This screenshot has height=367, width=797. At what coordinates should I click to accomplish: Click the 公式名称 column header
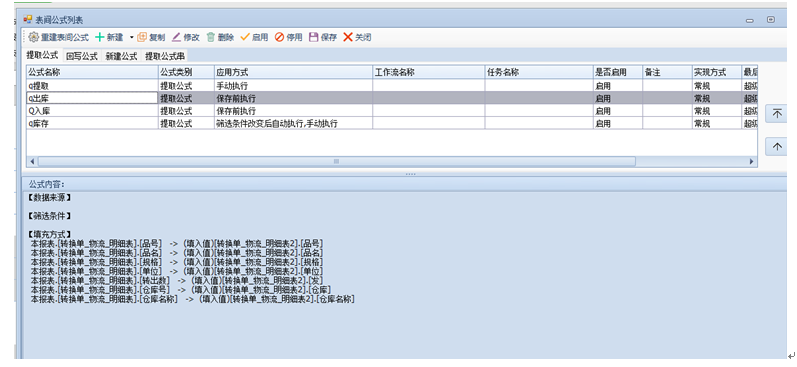click(92, 72)
